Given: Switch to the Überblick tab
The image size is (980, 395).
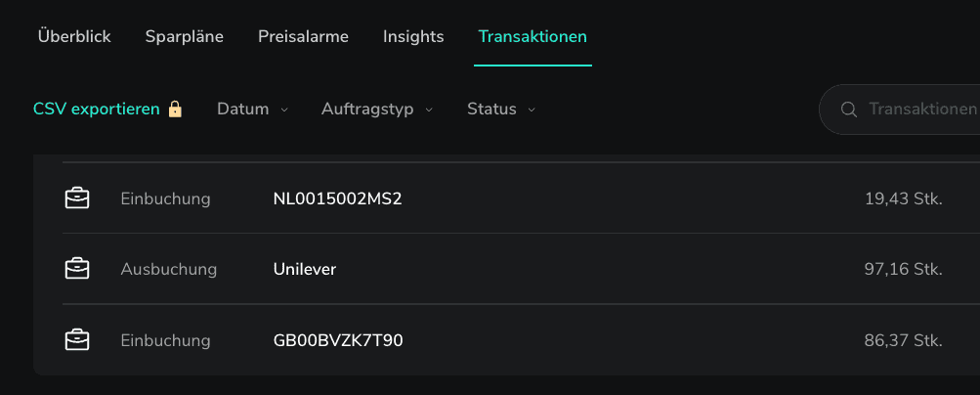Looking at the screenshot, I should coord(74,37).
